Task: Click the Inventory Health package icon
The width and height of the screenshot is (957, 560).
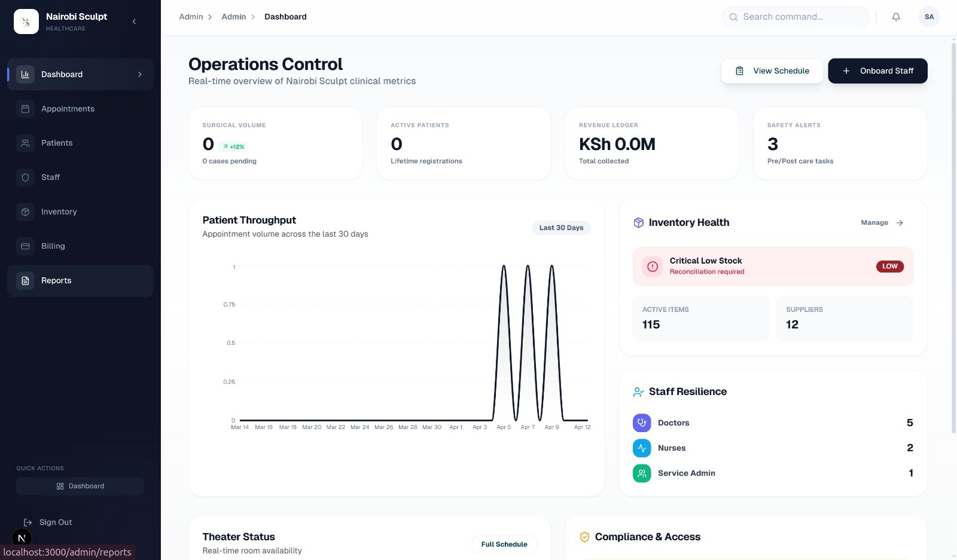Action: click(638, 222)
